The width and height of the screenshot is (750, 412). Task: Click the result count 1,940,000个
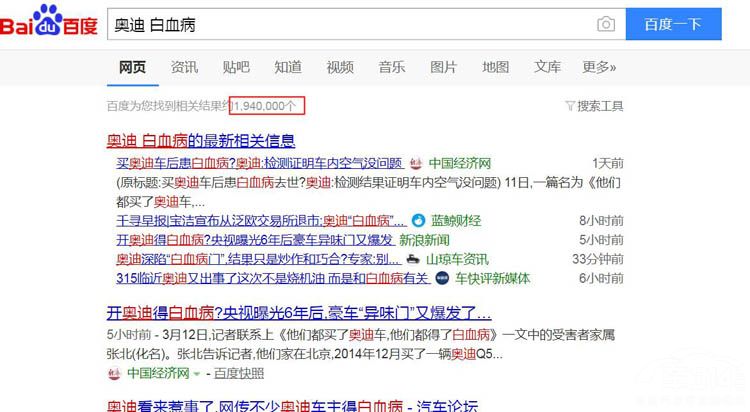[x=265, y=106]
